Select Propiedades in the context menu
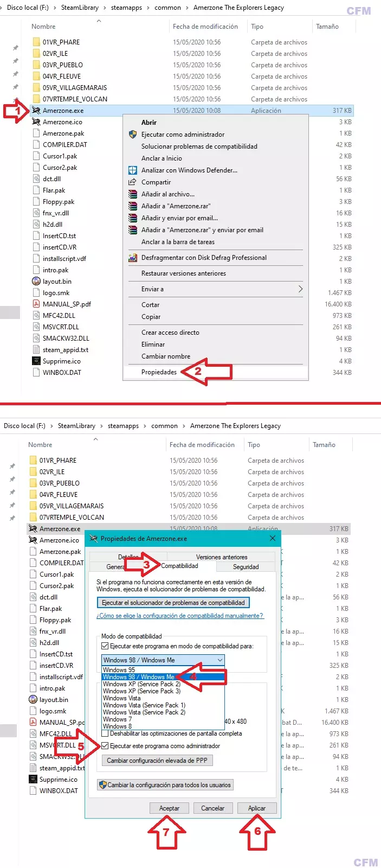 click(216, 372)
